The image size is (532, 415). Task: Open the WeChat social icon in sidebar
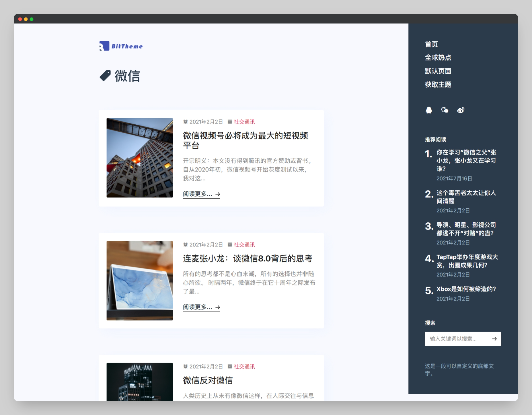coord(445,110)
